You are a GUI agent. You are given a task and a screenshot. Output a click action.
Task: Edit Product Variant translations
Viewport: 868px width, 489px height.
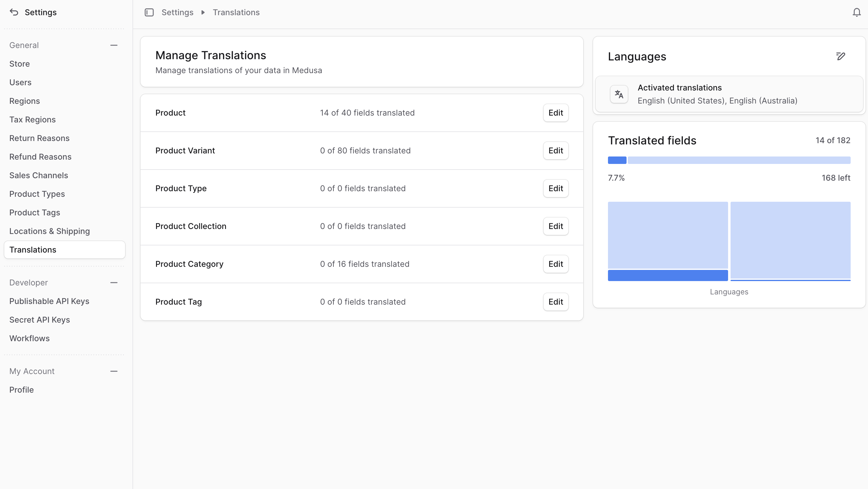click(555, 150)
